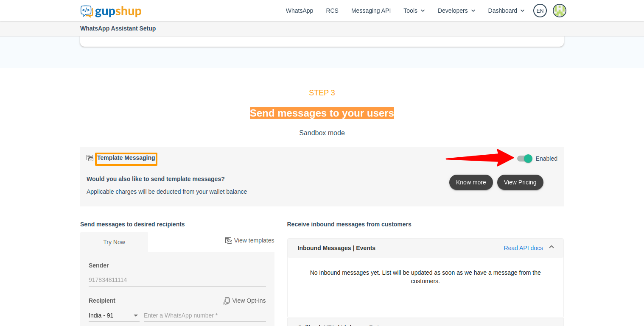Click the Know more button

(471, 182)
